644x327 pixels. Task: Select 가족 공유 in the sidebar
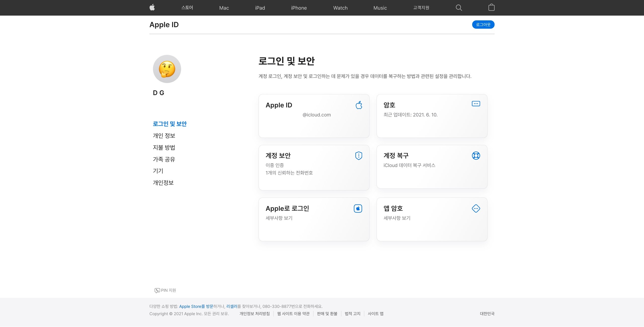[x=164, y=159]
